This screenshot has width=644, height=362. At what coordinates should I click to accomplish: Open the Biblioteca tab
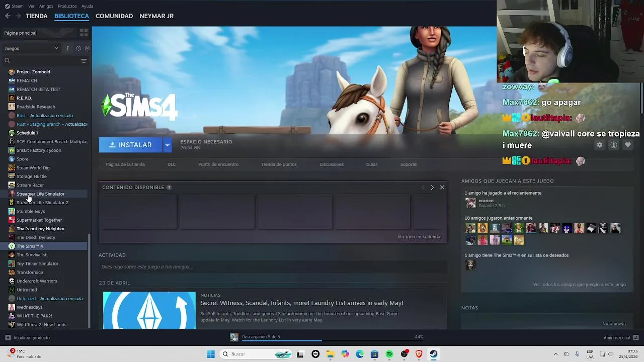pos(71,16)
